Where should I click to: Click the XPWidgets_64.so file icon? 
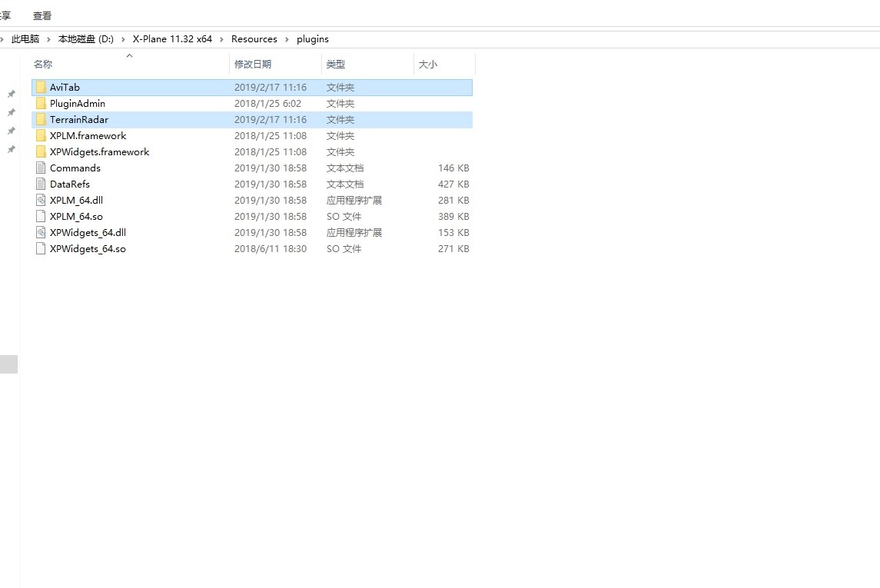pos(41,249)
